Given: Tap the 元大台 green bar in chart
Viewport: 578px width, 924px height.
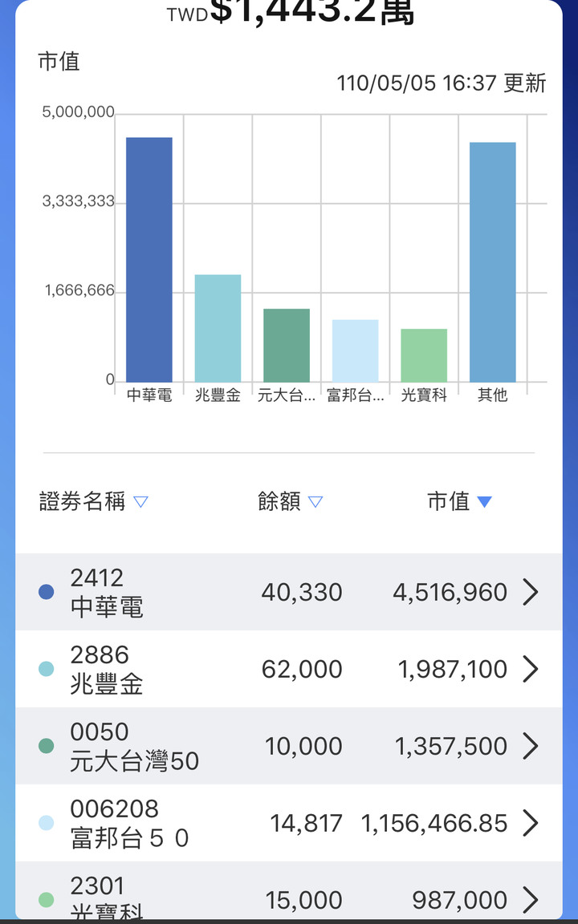Looking at the screenshot, I should pyautogui.click(x=287, y=346).
